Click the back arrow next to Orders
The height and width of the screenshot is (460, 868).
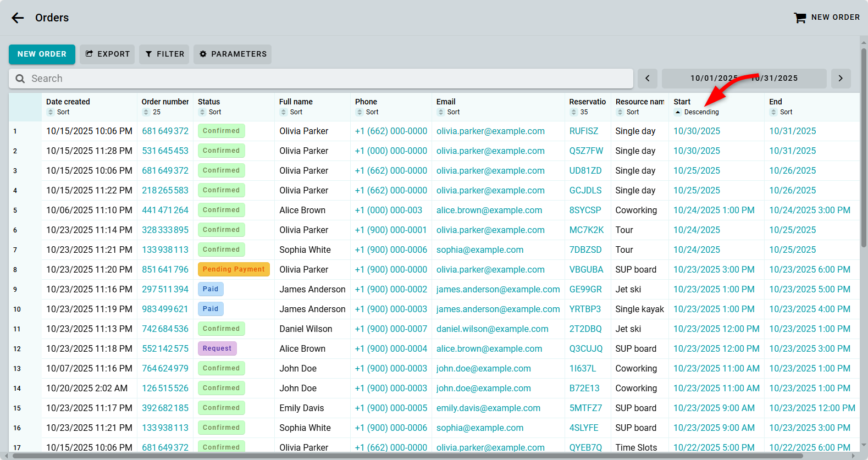(x=18, y=18)
